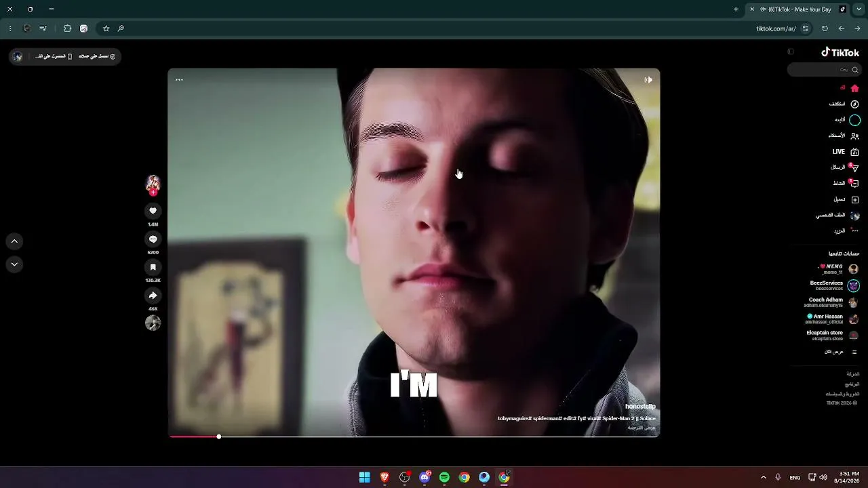Open the three-dot options on the video

pyautogui.click(x=179, y=80)
